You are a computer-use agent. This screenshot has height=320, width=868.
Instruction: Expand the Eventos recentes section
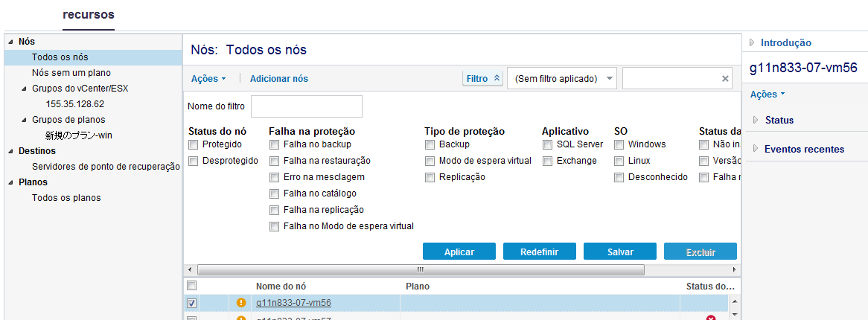coord(756,149)
